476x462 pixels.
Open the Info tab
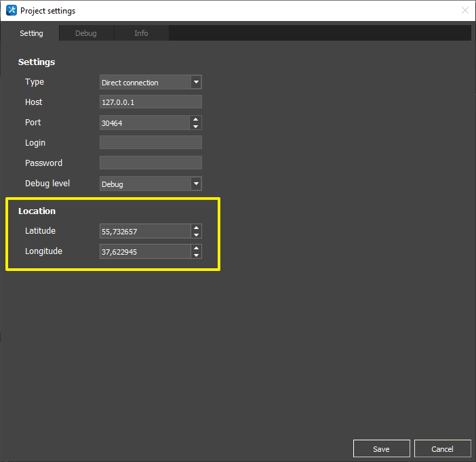pos(141,33)
